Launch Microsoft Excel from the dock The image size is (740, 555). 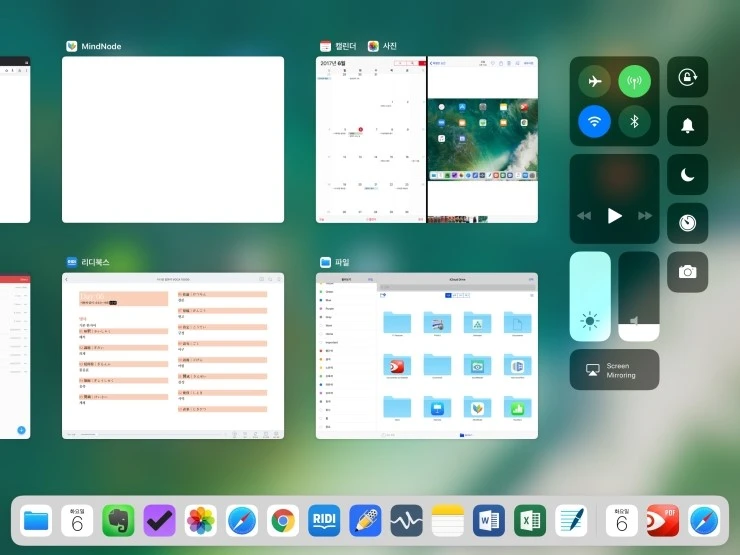pos(530,521)
